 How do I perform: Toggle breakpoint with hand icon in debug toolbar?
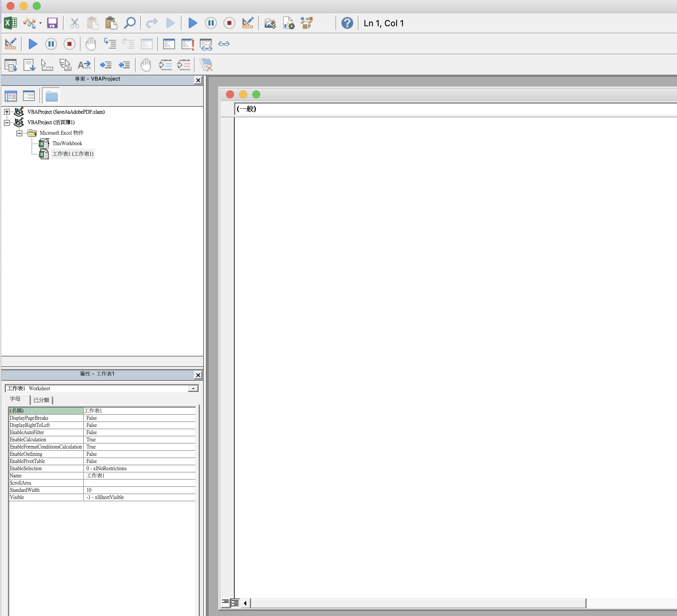pos(91,44)
